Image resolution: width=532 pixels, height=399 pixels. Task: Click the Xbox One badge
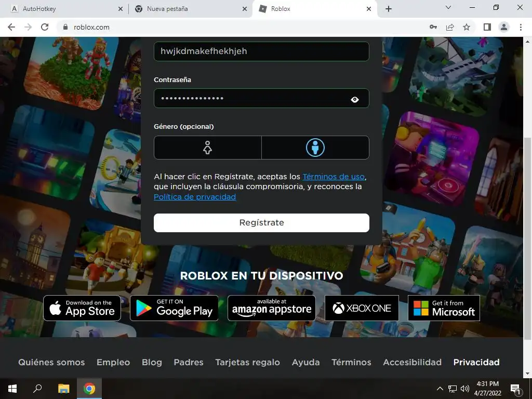(362, 308)
